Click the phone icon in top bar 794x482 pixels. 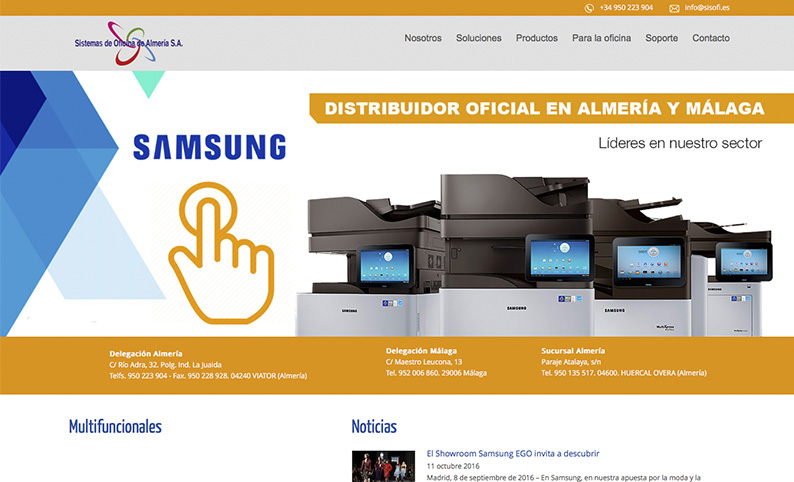[x=589, y=8]
